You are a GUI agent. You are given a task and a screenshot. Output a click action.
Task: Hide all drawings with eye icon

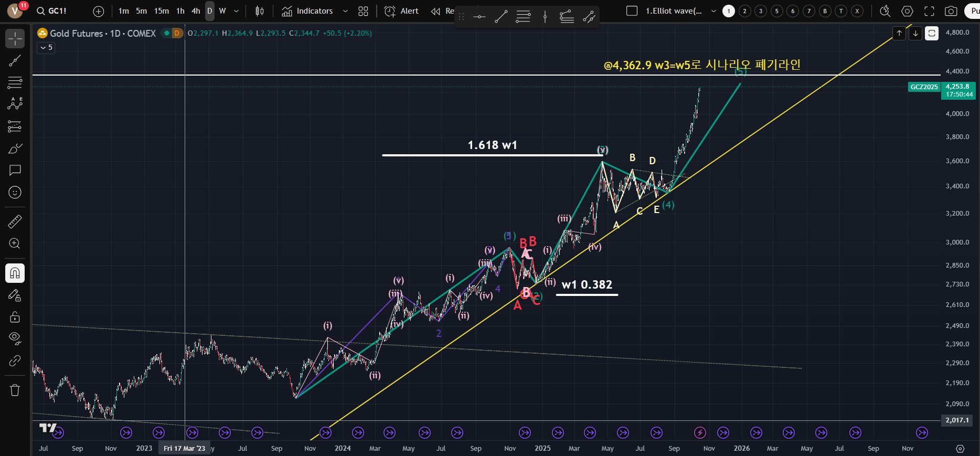click(x=15, y=338)
